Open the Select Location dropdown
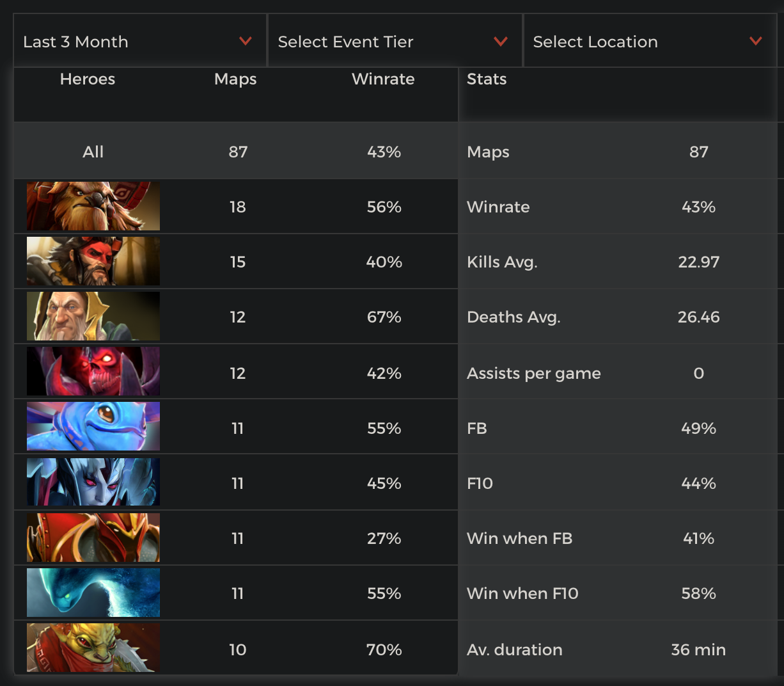The height and width of the screenshot is (686, 784). click(650, 42)
